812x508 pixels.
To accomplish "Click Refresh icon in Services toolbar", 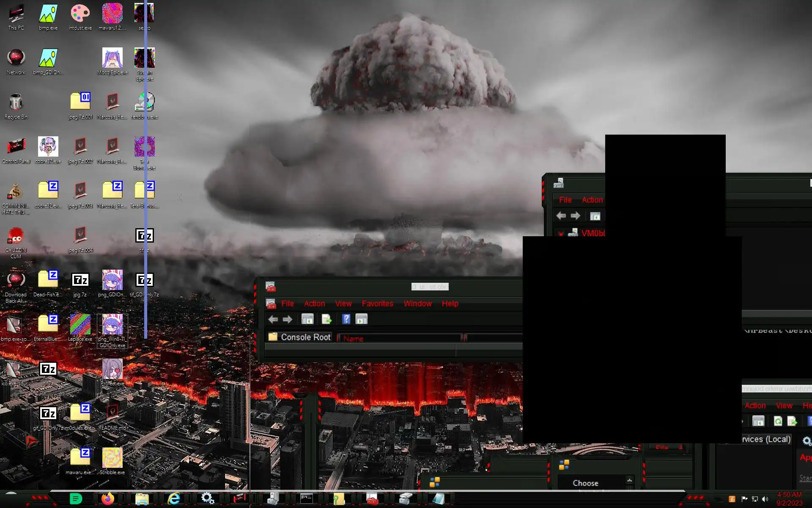I will [x=778, y=421].
